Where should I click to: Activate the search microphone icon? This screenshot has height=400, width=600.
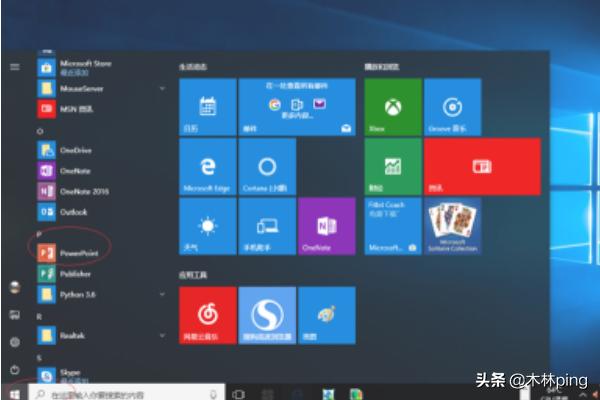213,394
